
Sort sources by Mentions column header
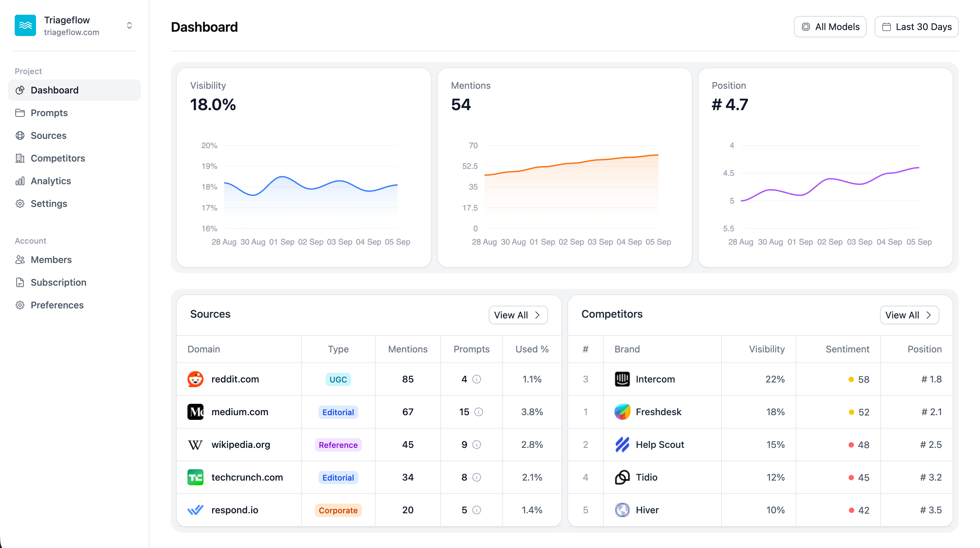[408, 349]
